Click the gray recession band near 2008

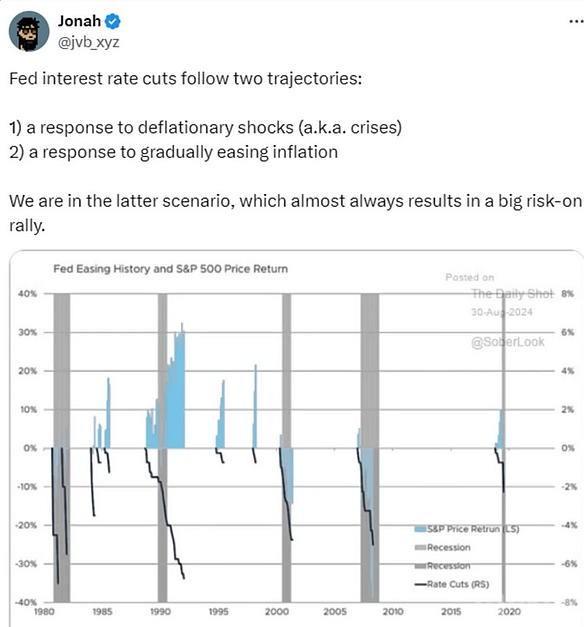[x=370, y=448]
